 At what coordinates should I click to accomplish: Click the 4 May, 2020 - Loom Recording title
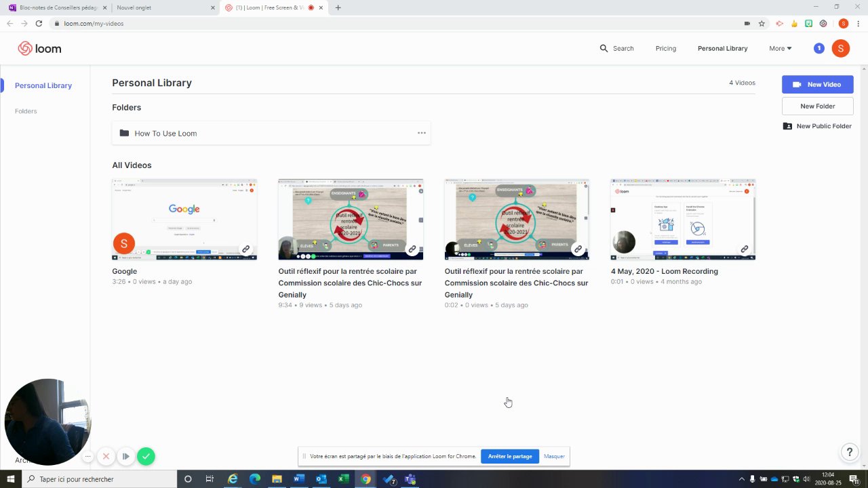665,271
